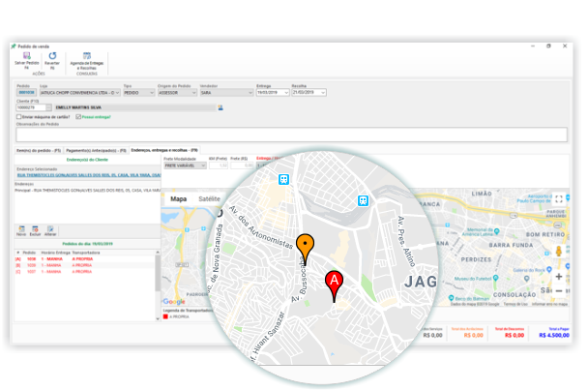Image resolution: width=588 pixels, height=390 pixels.
Task: Click orders list scroll-down arrow
Action: (158, 318)
